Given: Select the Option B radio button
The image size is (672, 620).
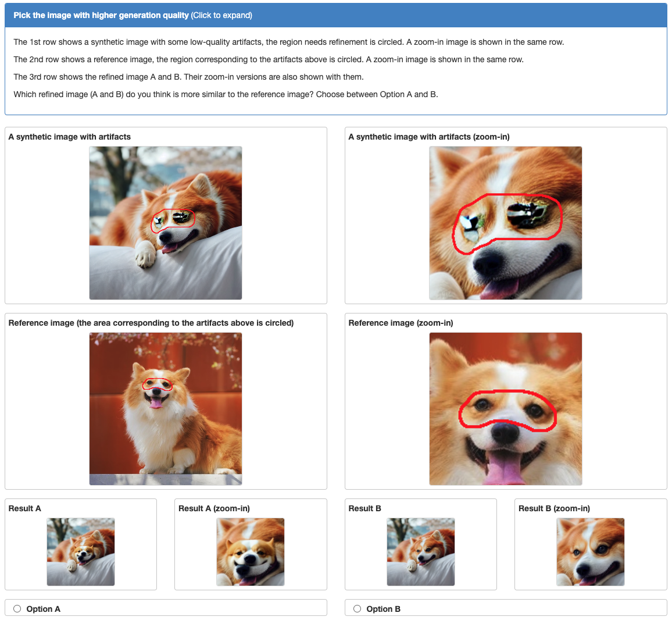Looking at the screenshot, I should point(357,608).
